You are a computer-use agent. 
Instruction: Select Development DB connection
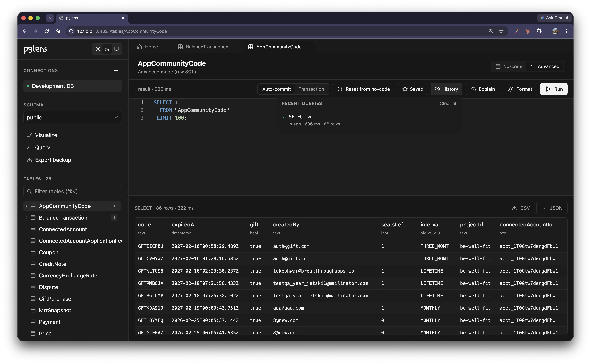click(73, 86)
